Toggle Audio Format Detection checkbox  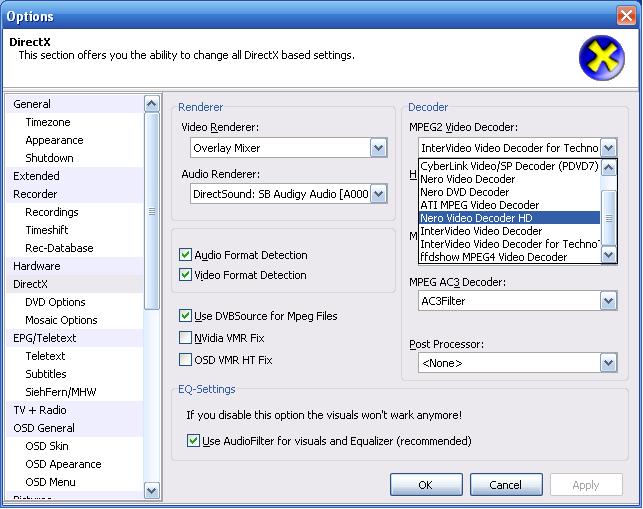pyautogui.click(x=185, y=255)
